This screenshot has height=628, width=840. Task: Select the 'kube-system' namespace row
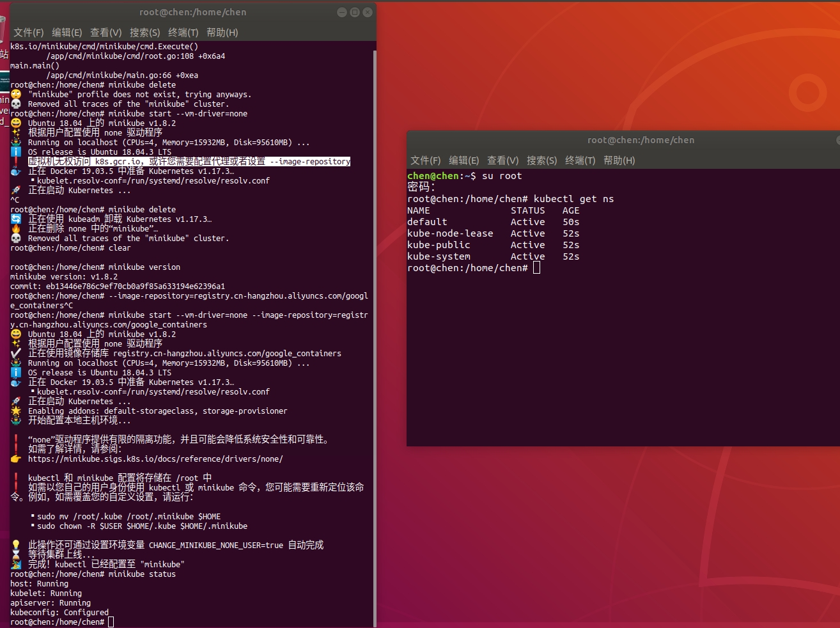click(494, 256)
